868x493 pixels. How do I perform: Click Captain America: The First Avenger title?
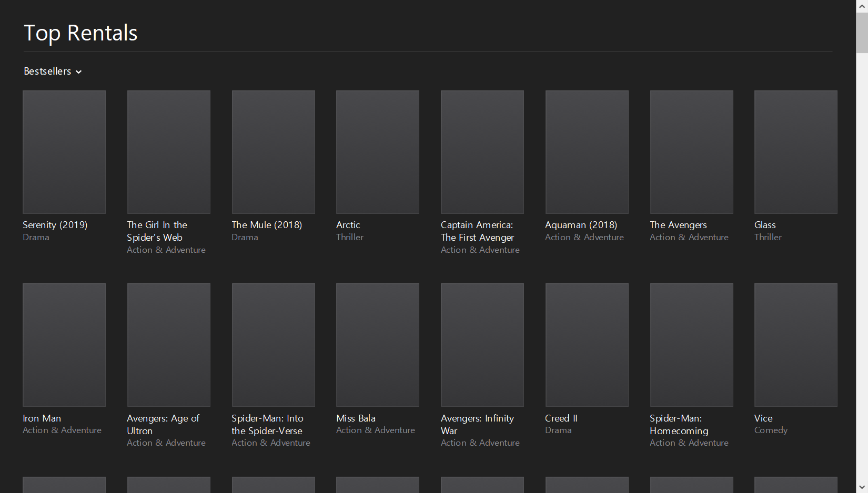pos(477,231)
